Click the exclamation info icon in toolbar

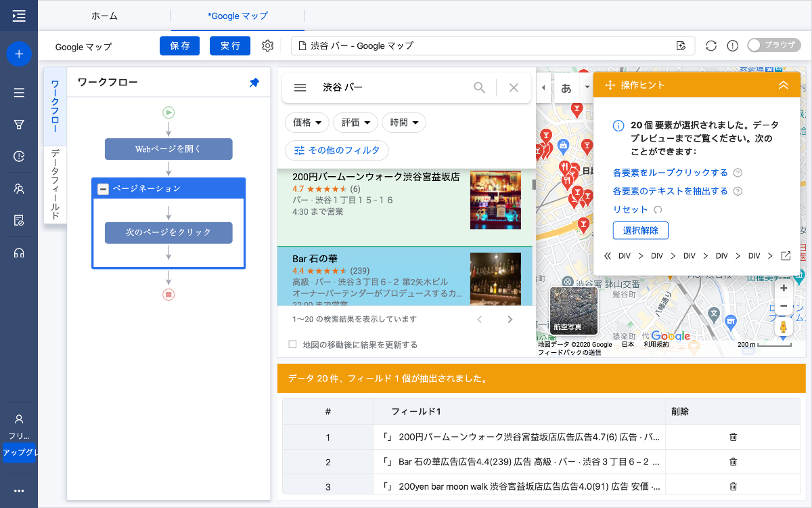[732, 46]
